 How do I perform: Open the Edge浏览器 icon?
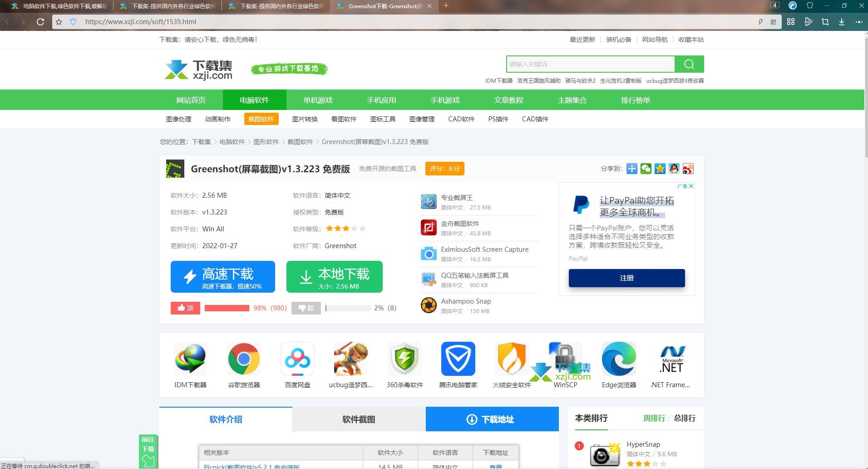tap(619, 359)
